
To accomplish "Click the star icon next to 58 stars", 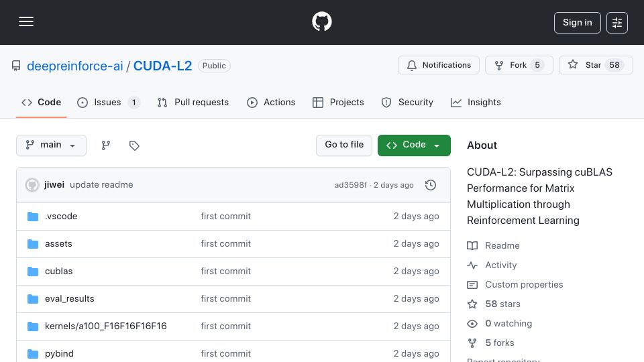I will click(x=472, y=304).
